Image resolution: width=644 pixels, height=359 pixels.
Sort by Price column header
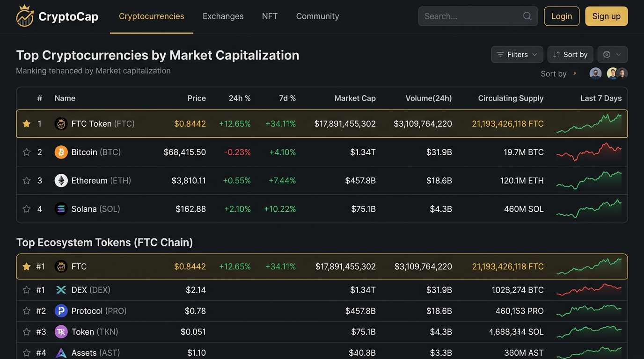197,98
